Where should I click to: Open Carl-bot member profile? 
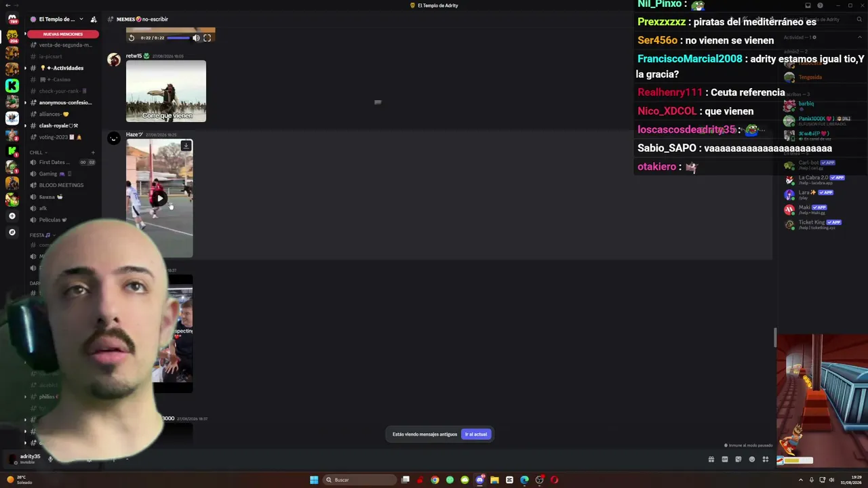[x=808, y=164]
